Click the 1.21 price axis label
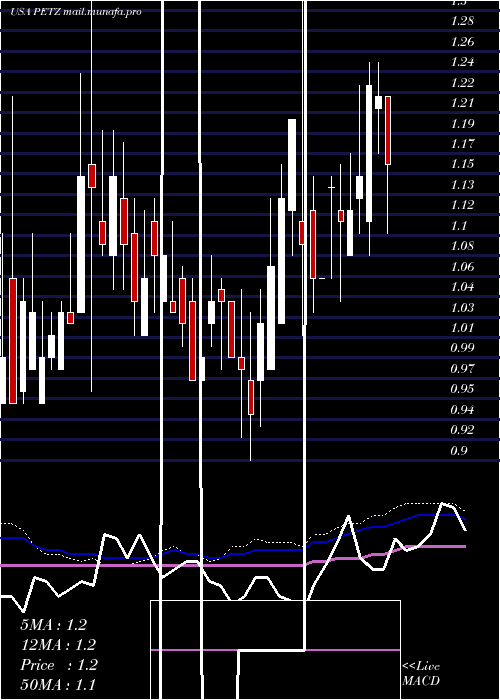Screen dimensions: 500x700 point(462,103)
